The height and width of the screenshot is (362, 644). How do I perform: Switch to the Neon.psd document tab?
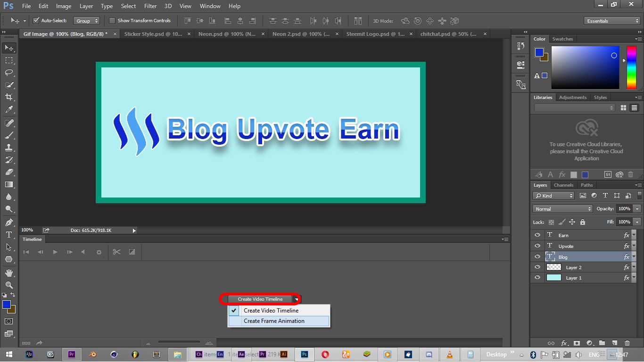click(x=227, y=34)
